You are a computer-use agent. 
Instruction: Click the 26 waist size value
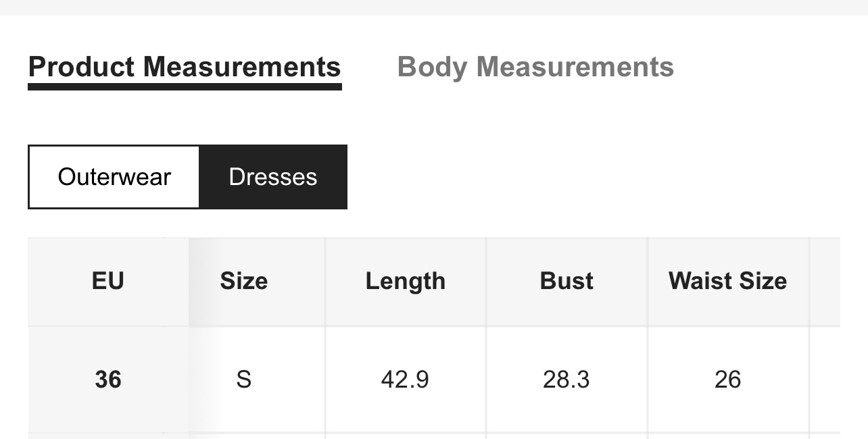[727, 380]
